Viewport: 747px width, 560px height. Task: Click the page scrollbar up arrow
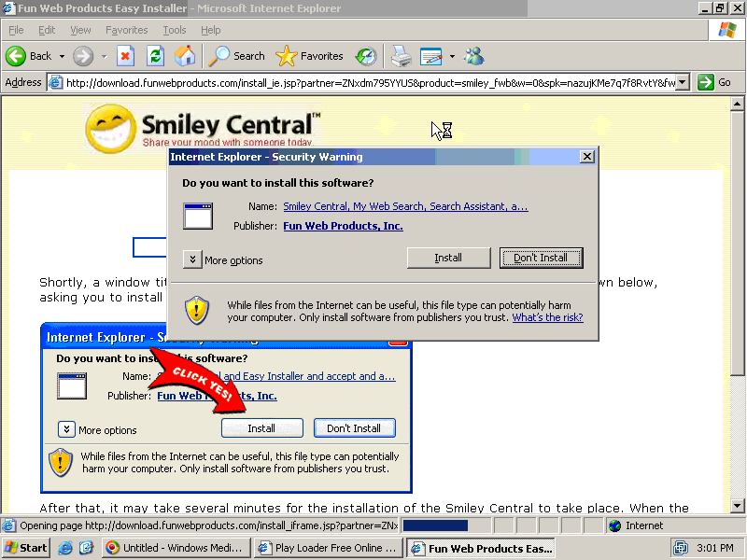737,104
